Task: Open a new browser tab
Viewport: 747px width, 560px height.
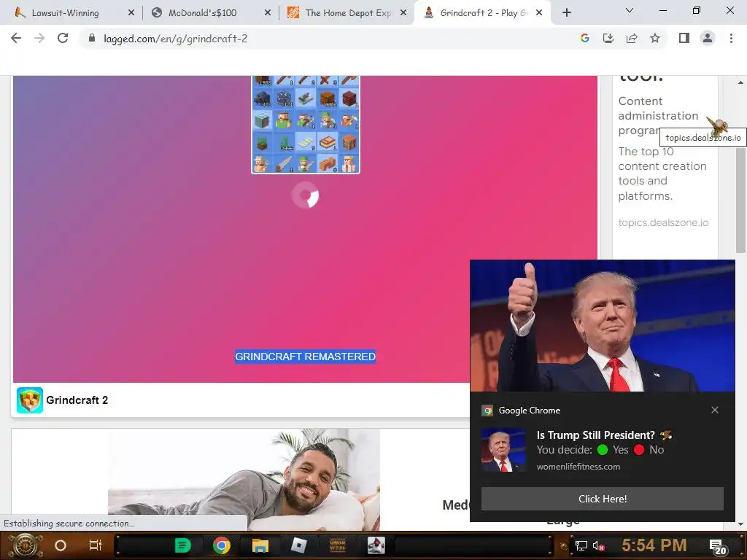Action: (566, 13)
